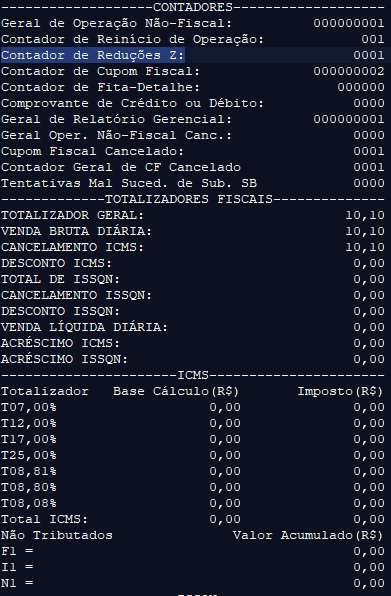Select the T08,08% row label
Image resolution: width=391 pixels, height=596 pixels.
tap(29, 503)
